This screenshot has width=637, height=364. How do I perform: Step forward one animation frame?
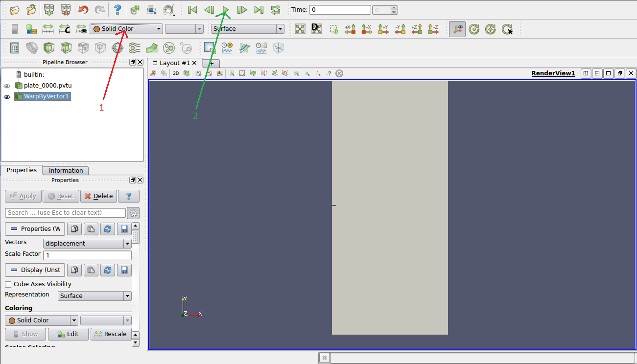(x=242, y=10)
